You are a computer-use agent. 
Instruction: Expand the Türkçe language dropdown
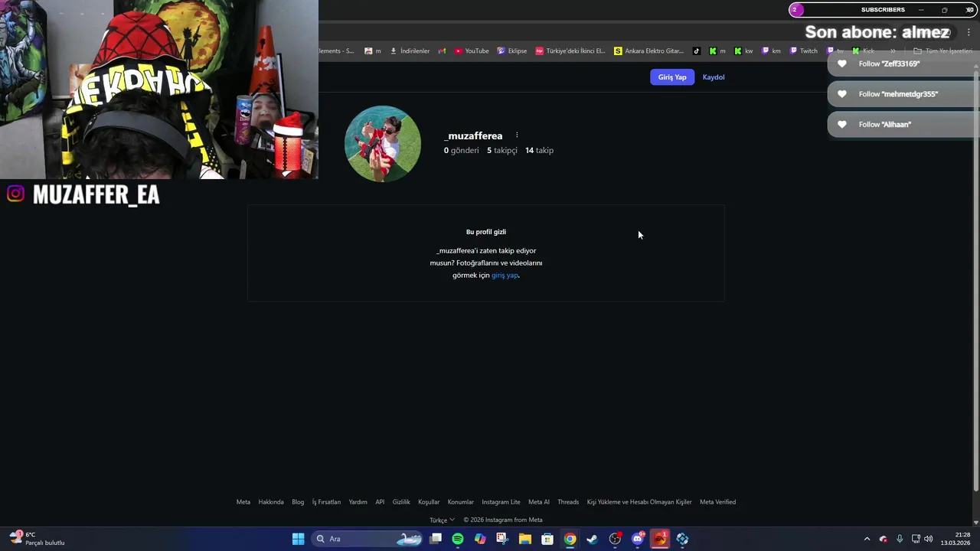pos(442,520)
